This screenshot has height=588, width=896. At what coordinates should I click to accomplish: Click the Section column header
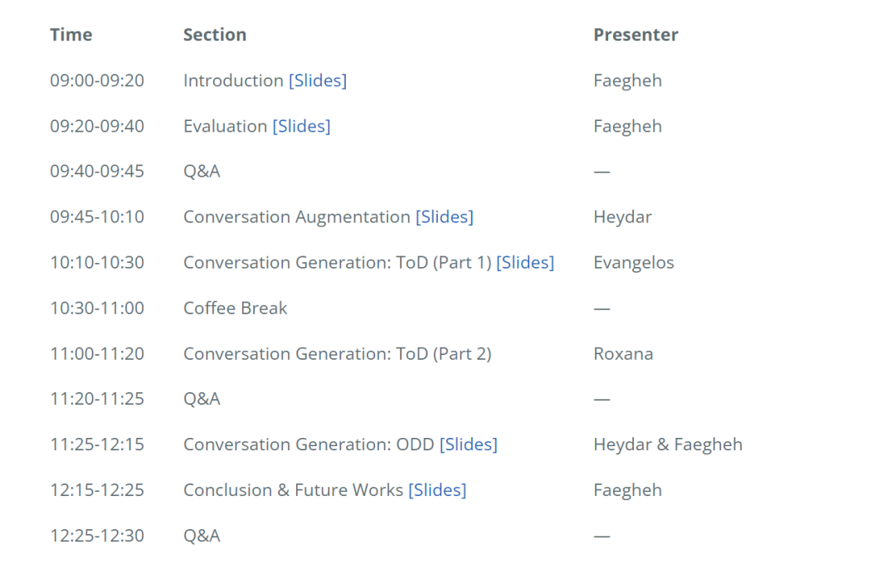[215, 35]
